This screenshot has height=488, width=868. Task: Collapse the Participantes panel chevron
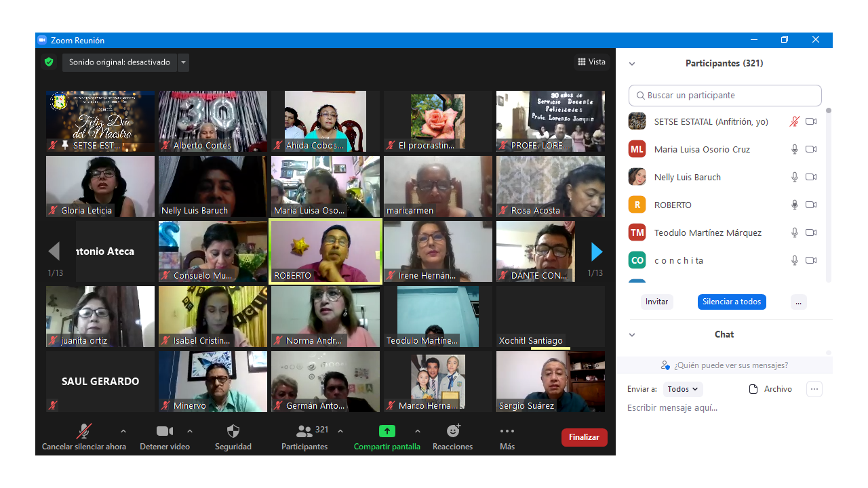tap(632, 64)
